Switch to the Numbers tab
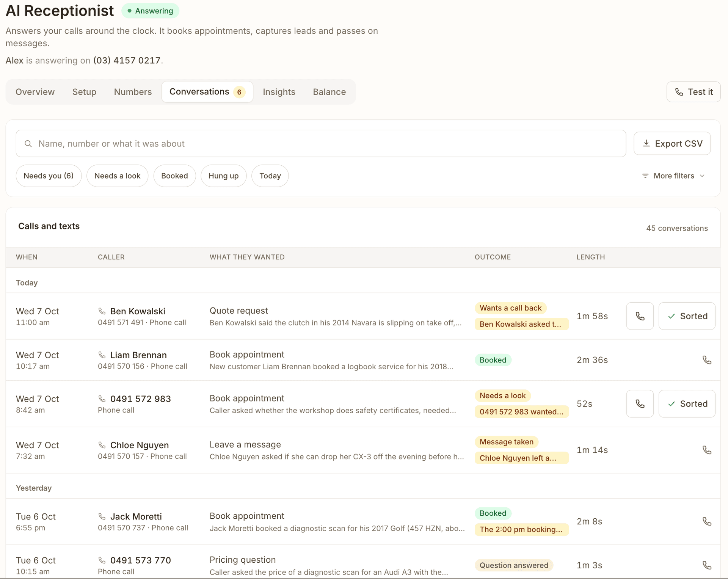The height and width of the screenshot is (579, 728). pyautogui.click(x=133, y=92)
